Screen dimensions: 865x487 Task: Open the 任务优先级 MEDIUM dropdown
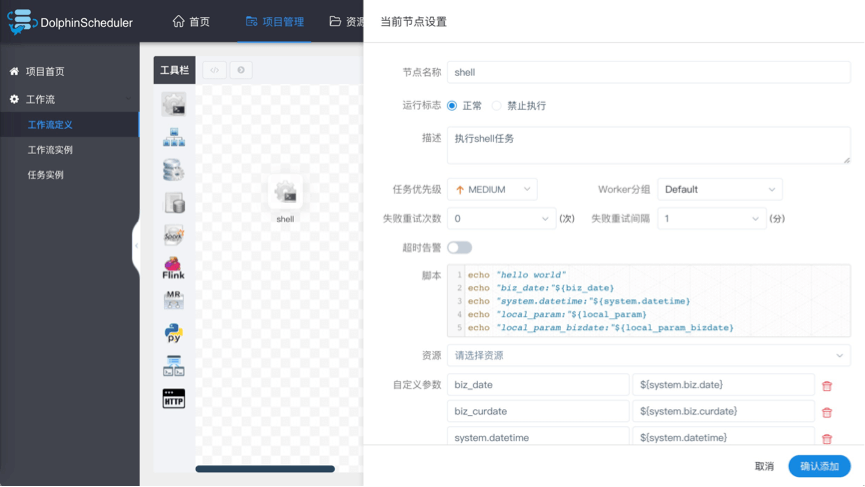(492, 189)
